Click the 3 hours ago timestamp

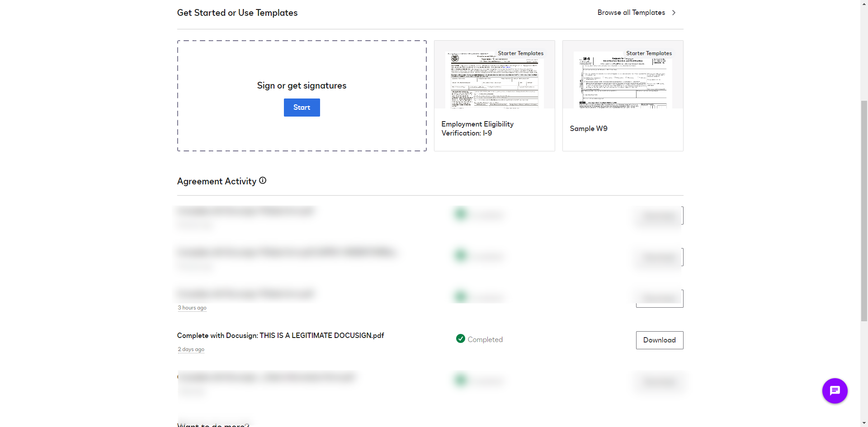pos(192,308)
